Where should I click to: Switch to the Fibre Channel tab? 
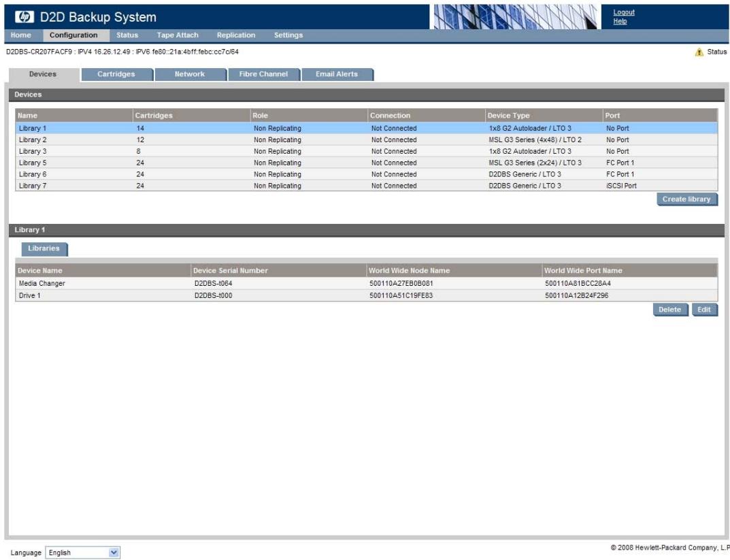[x=263, y=74]
